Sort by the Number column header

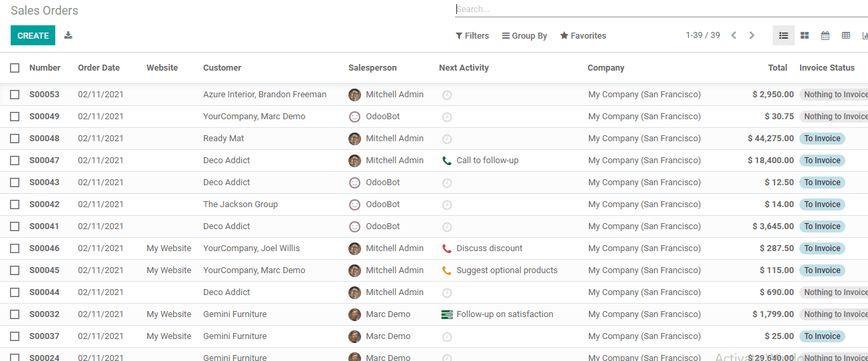[x=45, y=68]
